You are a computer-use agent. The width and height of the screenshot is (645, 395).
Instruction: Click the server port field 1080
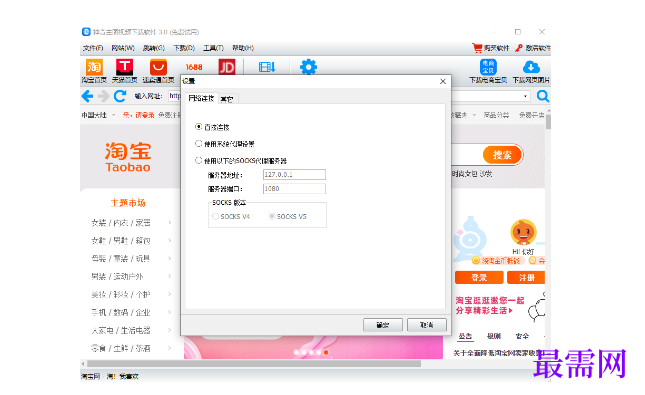(294, 188)
